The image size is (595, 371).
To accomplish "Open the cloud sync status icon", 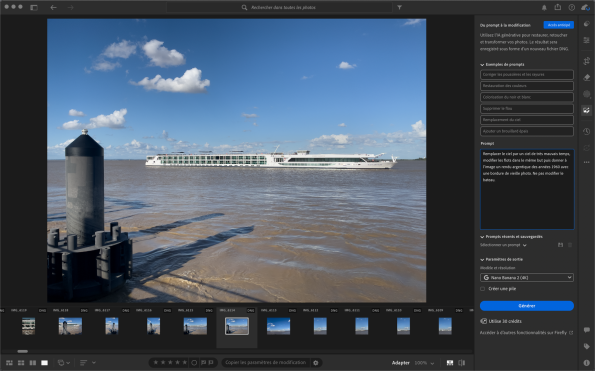I will [585, 7].
